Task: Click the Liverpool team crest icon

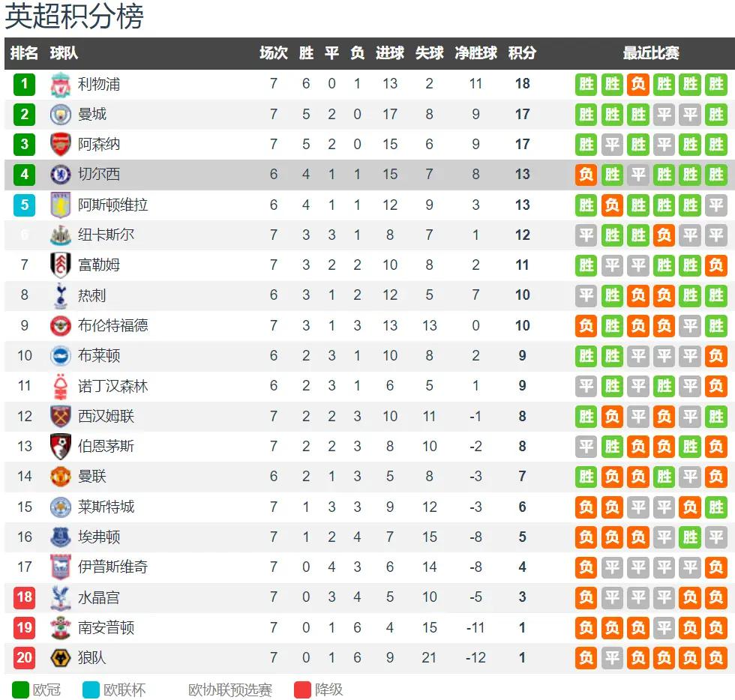Action: (x=61, y=85)
